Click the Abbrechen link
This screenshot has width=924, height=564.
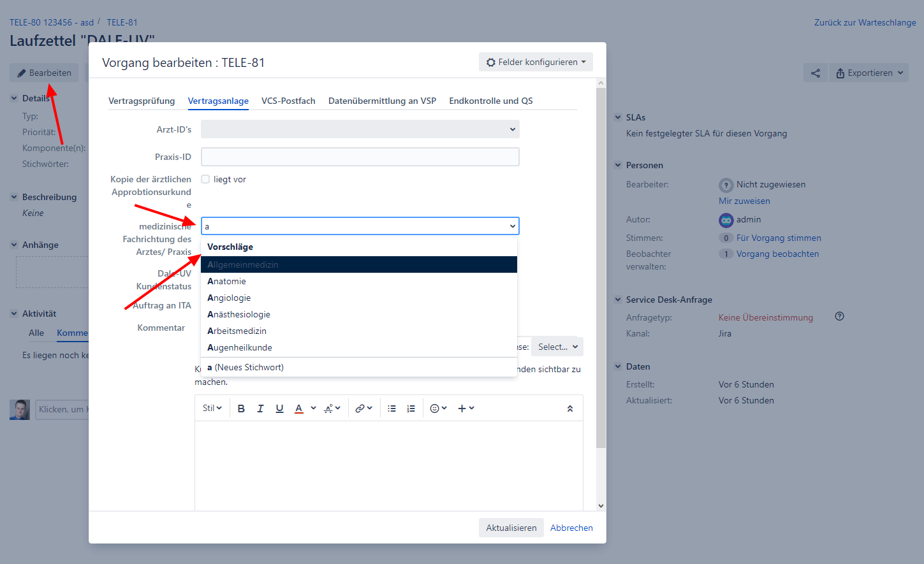coord(572,528)
